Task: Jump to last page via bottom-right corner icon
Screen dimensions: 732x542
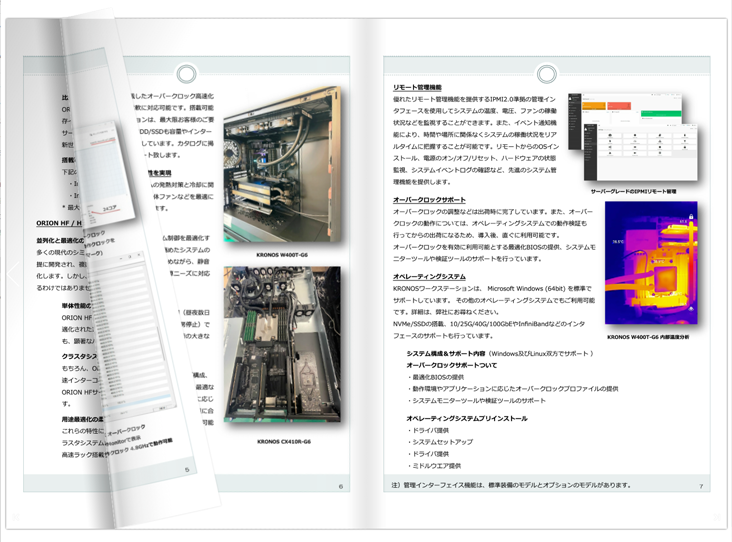Action: [x=717, y=517]
